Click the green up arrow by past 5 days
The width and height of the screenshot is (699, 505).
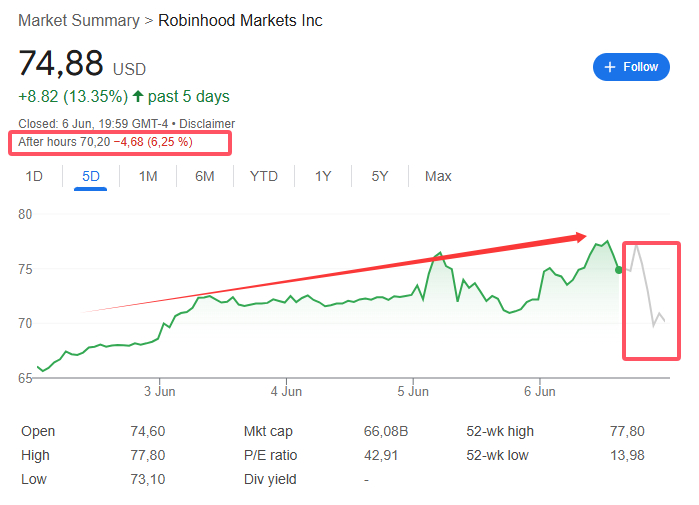(x=137, y=97)
